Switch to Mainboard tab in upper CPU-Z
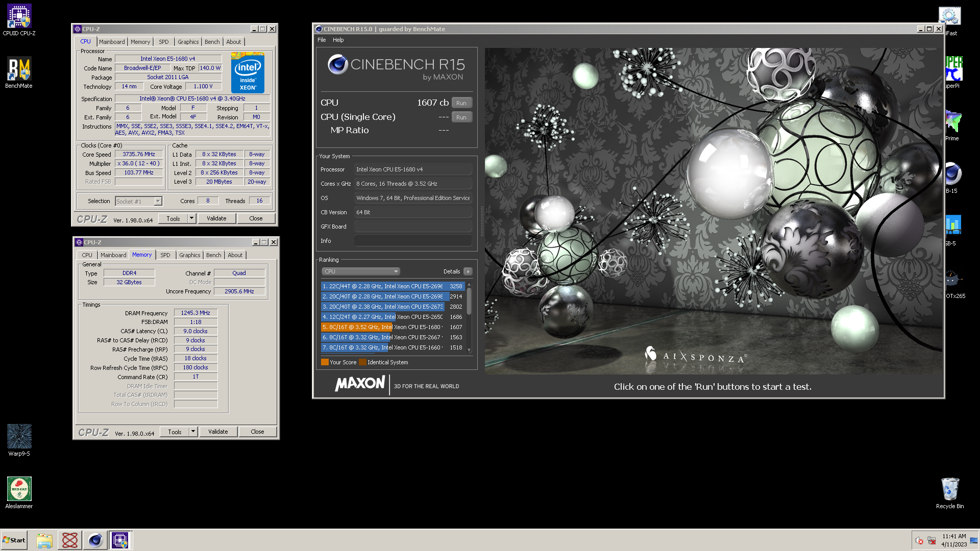Image resolution: width=980 pixels, height=551 pixels. (112, 42)
